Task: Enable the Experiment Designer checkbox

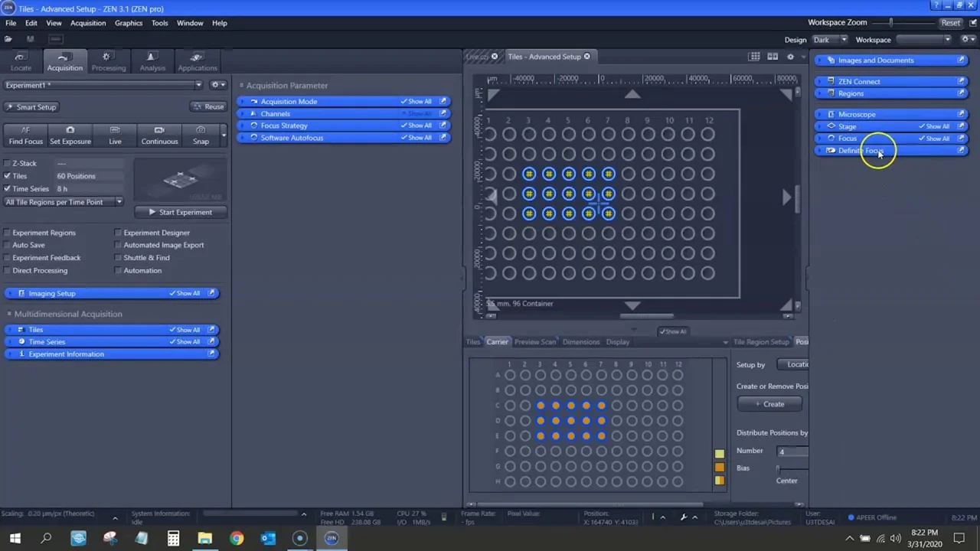Action: pos(118,233)
